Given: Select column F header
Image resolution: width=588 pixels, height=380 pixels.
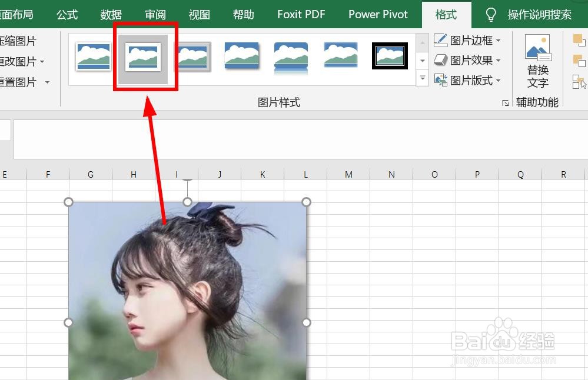Looking at the screenshot, I should click(x=48, y=174).
